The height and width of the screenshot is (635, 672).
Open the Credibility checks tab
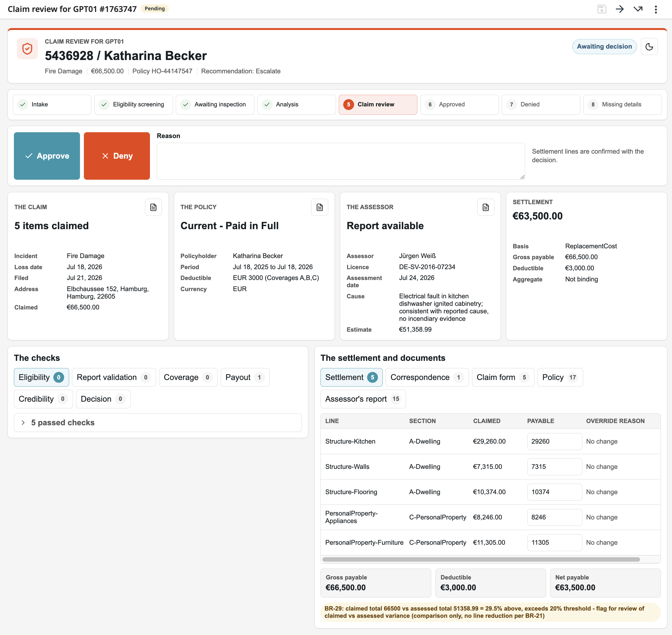pyautogui.click(x=43, y=399)
